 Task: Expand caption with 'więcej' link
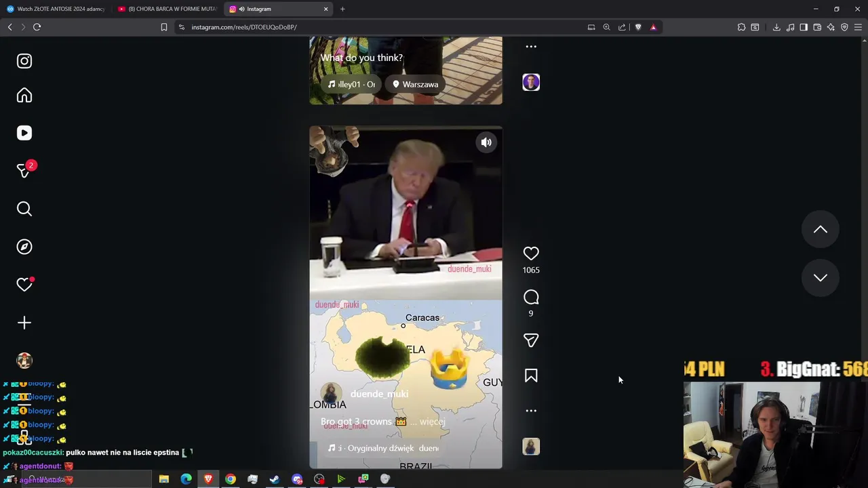432,422
